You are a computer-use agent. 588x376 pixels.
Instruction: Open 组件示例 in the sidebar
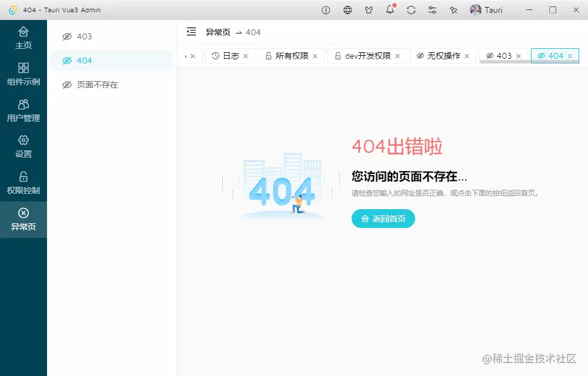[24, 74]
